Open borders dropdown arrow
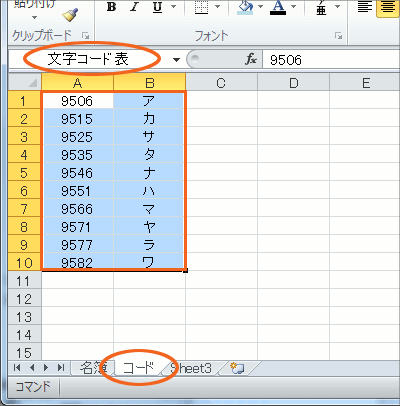The width and height of the screenshot is (400, 406). click(218, 7)
